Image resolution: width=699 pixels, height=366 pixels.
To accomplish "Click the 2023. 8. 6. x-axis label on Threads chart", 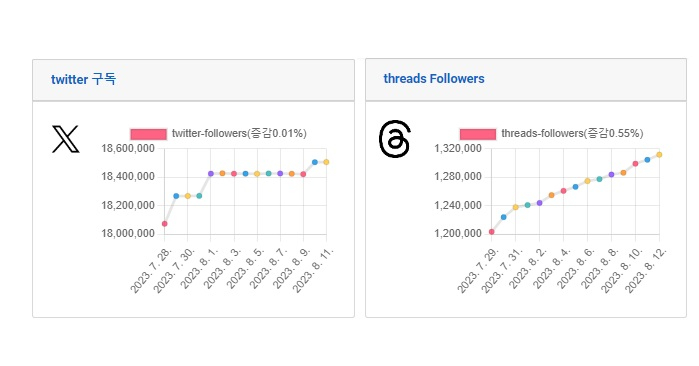I will (x=576, y=269).
